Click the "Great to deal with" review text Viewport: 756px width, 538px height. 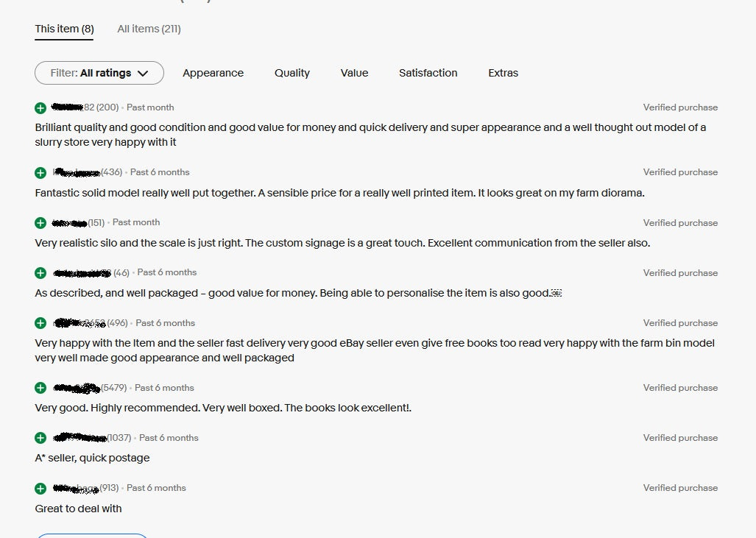78,509
